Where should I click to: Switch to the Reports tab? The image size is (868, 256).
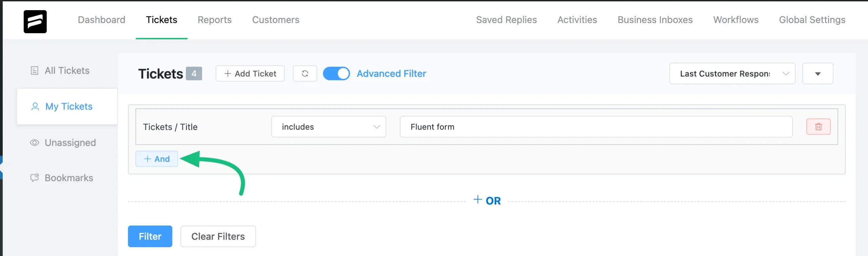point(215,20)
